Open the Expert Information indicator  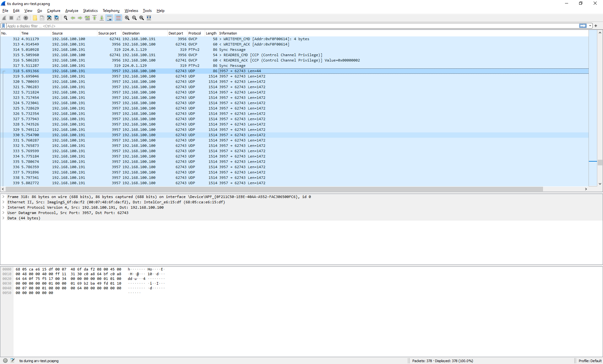click(5, 360)
